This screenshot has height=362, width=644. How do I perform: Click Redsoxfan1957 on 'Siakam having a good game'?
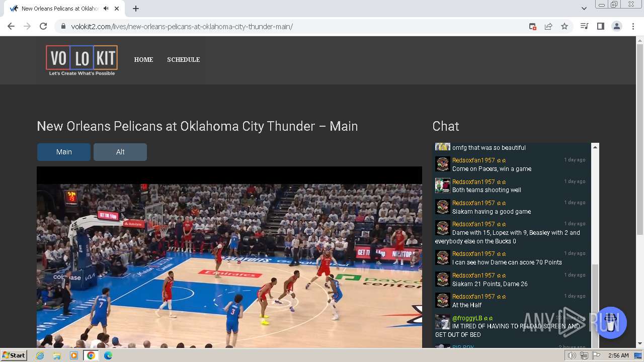(473, 203)
